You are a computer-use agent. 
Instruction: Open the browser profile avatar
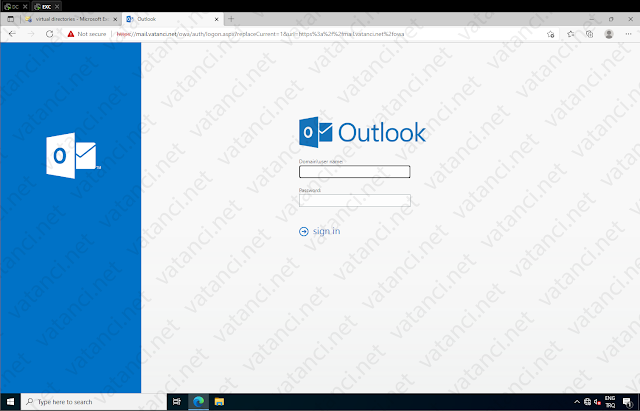609,34
